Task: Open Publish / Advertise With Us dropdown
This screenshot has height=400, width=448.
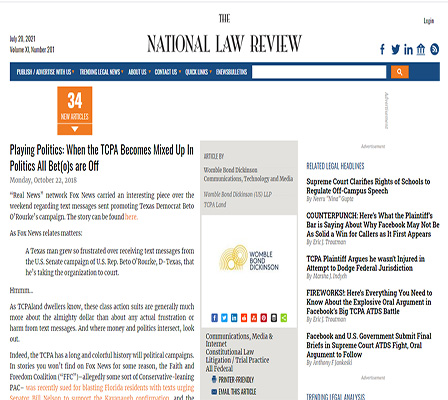Action: click(45, 72)
